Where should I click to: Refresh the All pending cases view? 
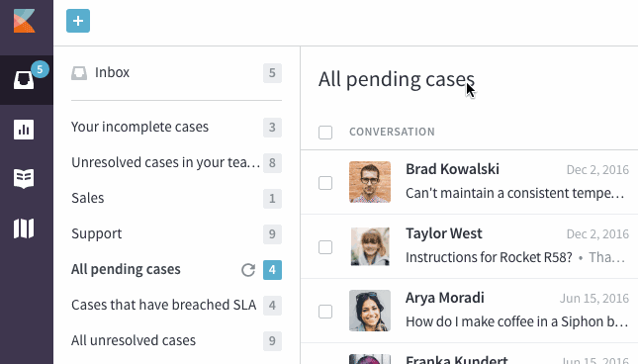click(248, 270)
